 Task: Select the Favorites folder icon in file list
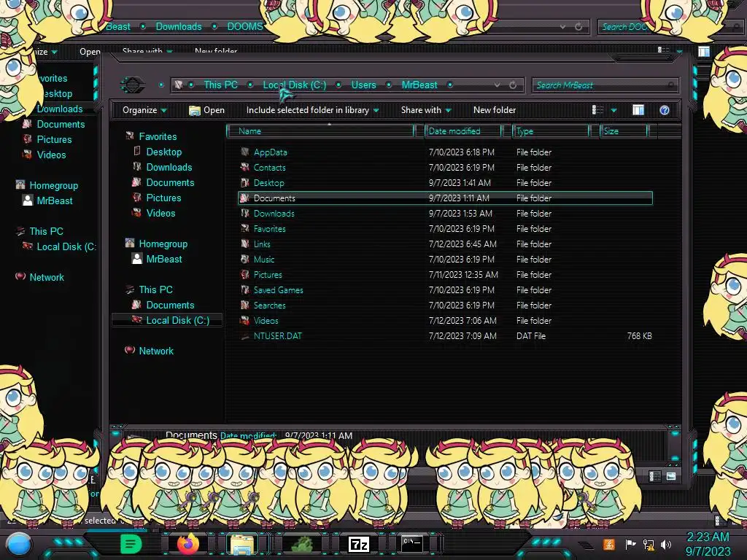click(x=245, y=228)
